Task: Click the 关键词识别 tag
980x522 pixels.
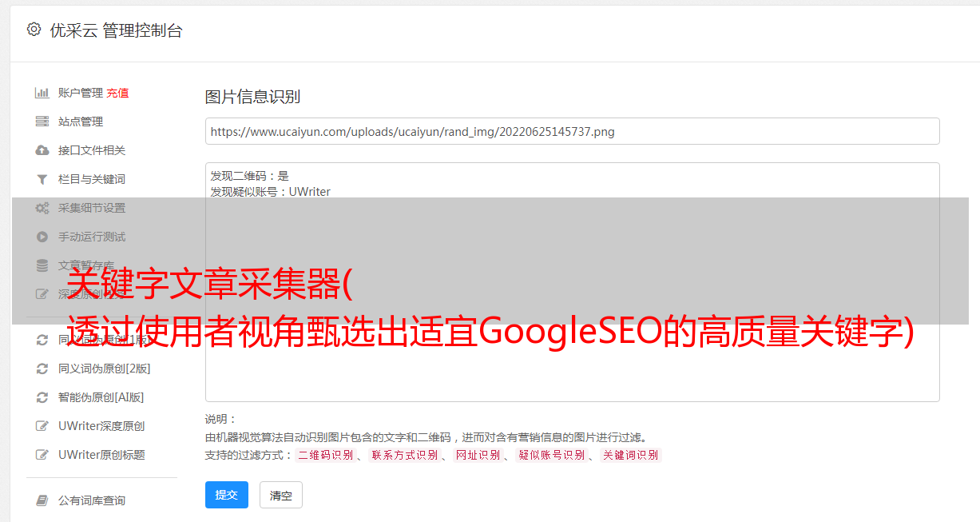Action: pos(631,455)
